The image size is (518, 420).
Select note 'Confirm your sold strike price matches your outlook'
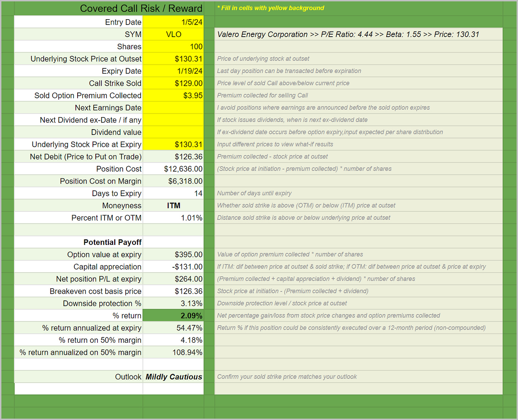pyautogui.click(x=287, y=377)
